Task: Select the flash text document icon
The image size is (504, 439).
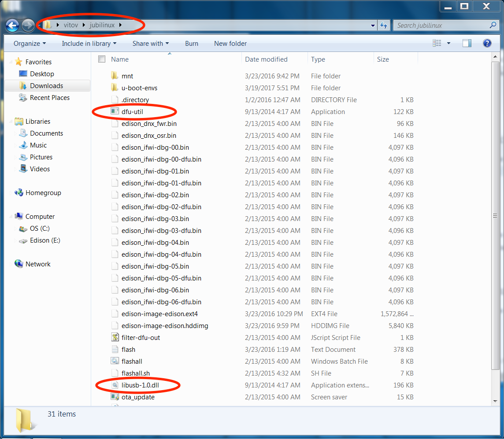Action: point(115,349)
